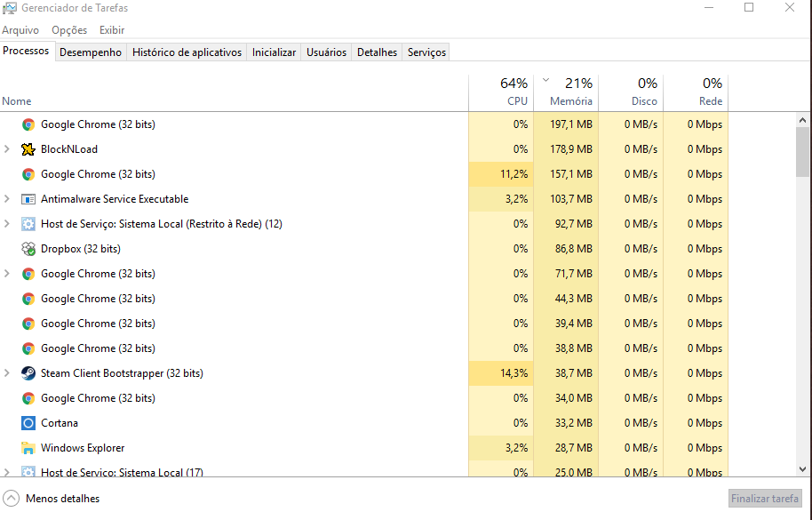Click the 28,7 MB memory cell
This screenshot has width=812, height=520.
(x=566, y=447)
